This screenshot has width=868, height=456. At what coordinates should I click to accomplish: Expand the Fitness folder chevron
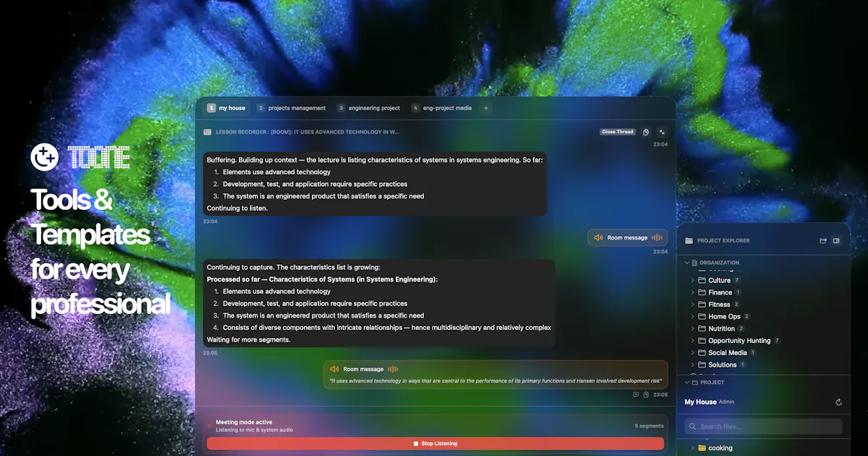692,304
